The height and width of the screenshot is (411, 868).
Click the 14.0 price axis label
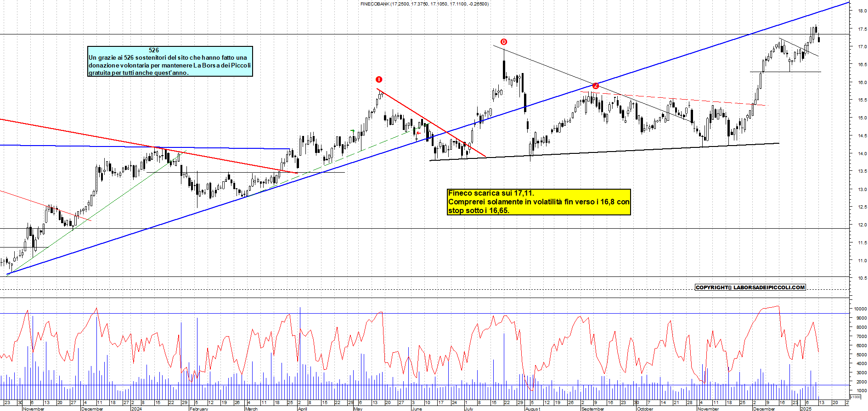coord(862,154)
